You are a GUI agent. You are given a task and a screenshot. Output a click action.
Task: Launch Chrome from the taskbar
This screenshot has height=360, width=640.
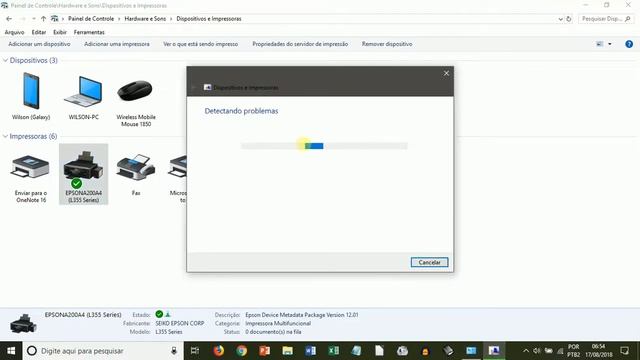[x=242, y=351]
